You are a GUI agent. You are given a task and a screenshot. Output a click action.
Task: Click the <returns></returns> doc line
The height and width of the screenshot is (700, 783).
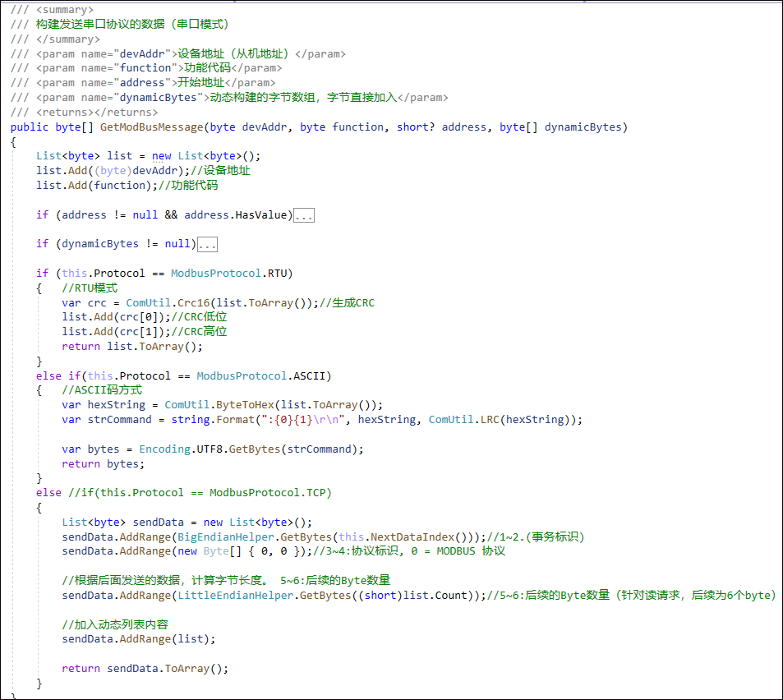click(x=84, y=113)
